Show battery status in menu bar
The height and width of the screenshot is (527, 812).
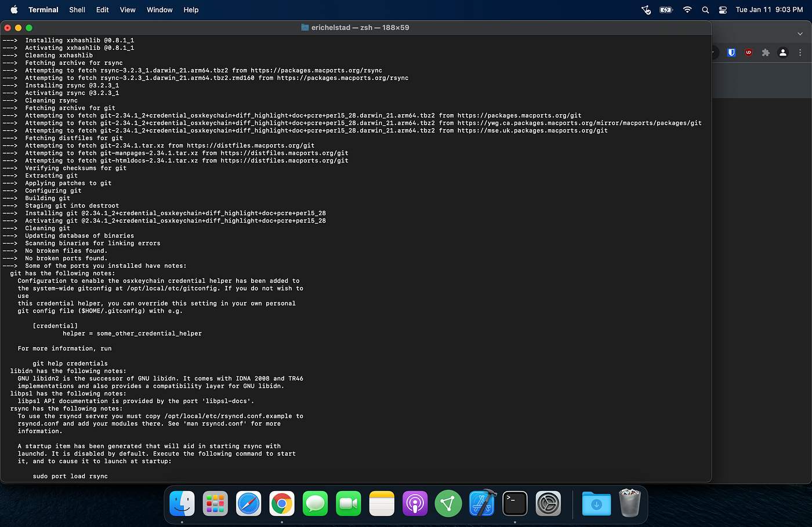click(666, 10)
